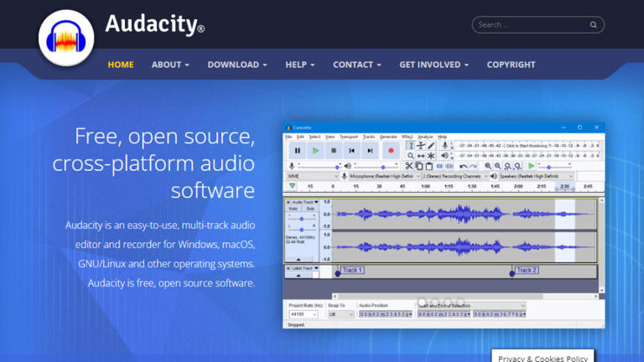The width and height of the screenshot is (644, 362).
Task: Select the Selection (I-beam) tool
Action: pyautogui.click(x=410, y=146)
